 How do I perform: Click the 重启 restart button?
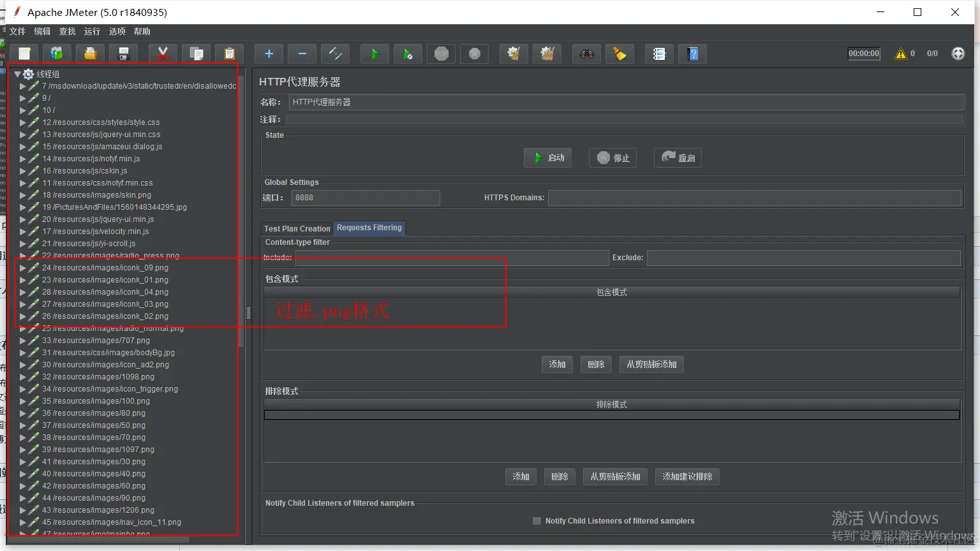pos(678,158)
